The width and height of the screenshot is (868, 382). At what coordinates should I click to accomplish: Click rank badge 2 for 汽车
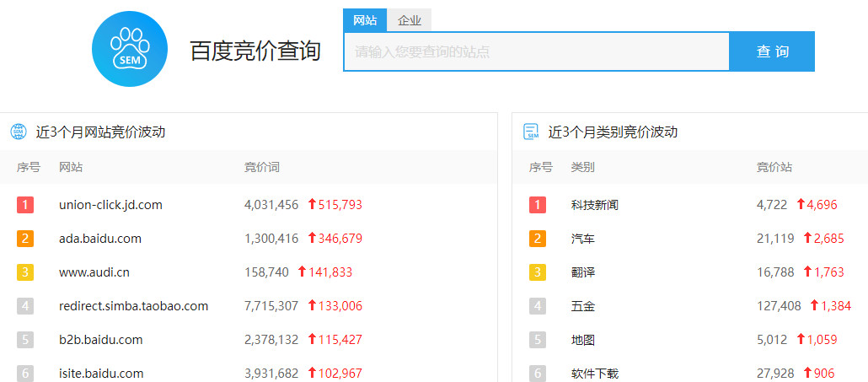[538, 239]
